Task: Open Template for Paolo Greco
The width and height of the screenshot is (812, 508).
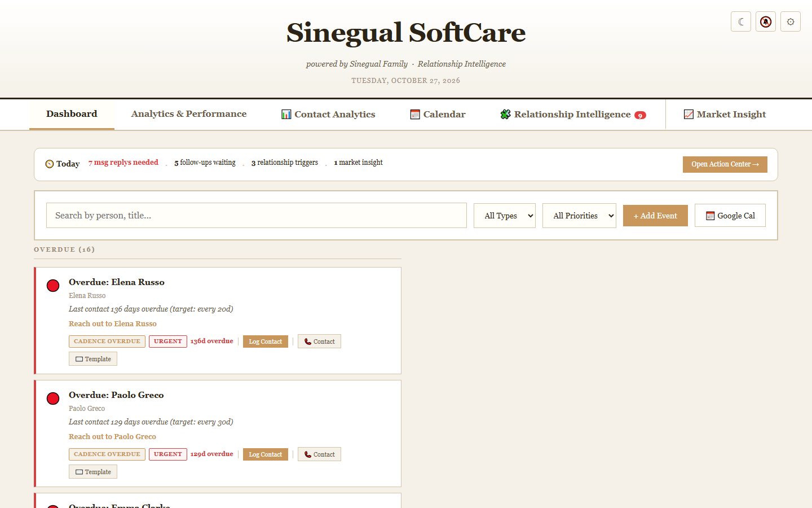Action: 93,472
